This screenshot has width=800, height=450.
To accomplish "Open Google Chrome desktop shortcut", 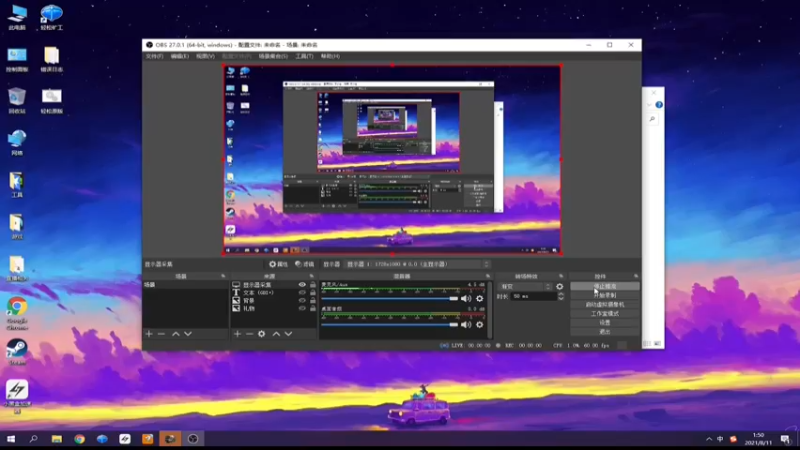I will (x=17, y=313).
